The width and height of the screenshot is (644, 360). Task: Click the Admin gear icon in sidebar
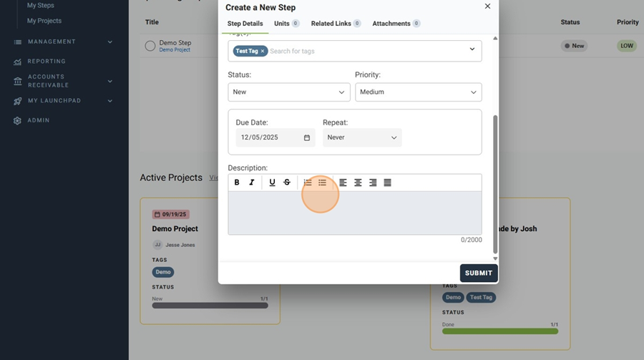17,121
